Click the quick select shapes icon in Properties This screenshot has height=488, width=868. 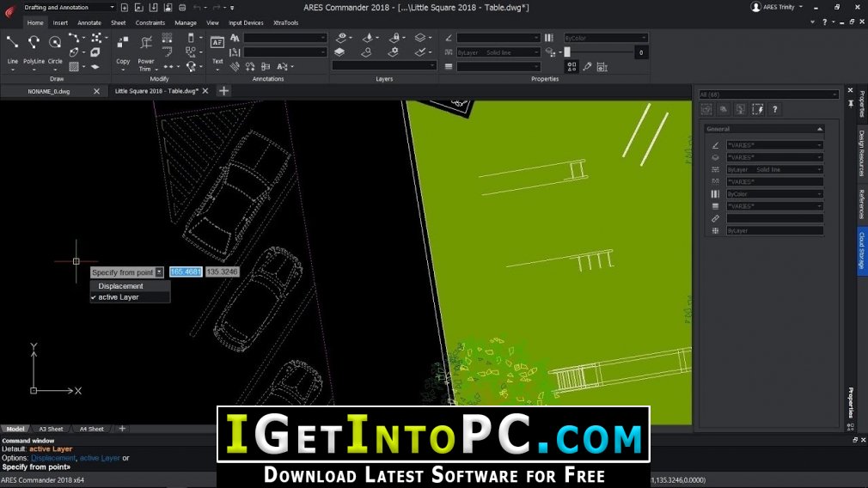(572, 67)
